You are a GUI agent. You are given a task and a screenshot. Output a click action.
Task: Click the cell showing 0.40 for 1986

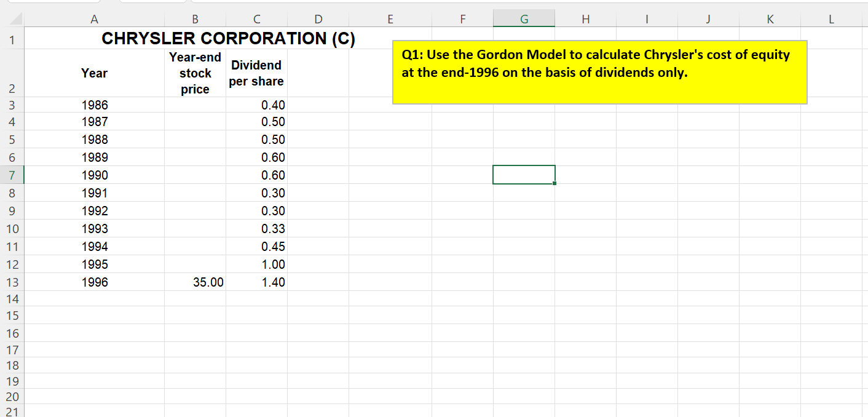pos(256,105)
